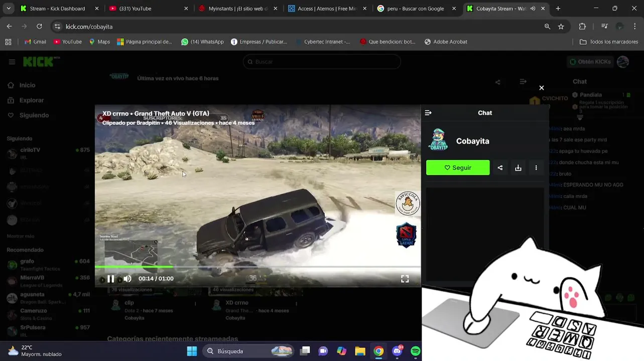Open Siguiendo in the Kick sidebar

click(x=28, y=115)
